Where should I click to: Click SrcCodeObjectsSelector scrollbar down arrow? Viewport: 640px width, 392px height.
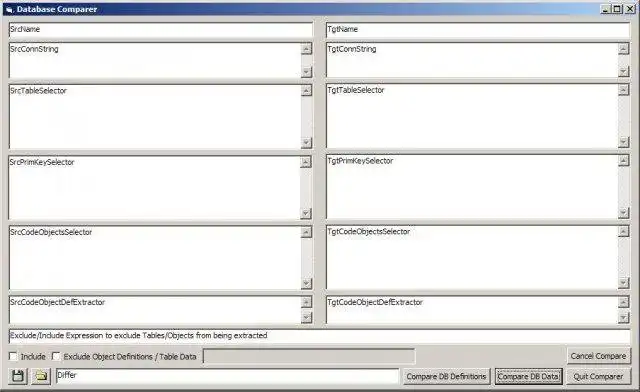[307, 283]
